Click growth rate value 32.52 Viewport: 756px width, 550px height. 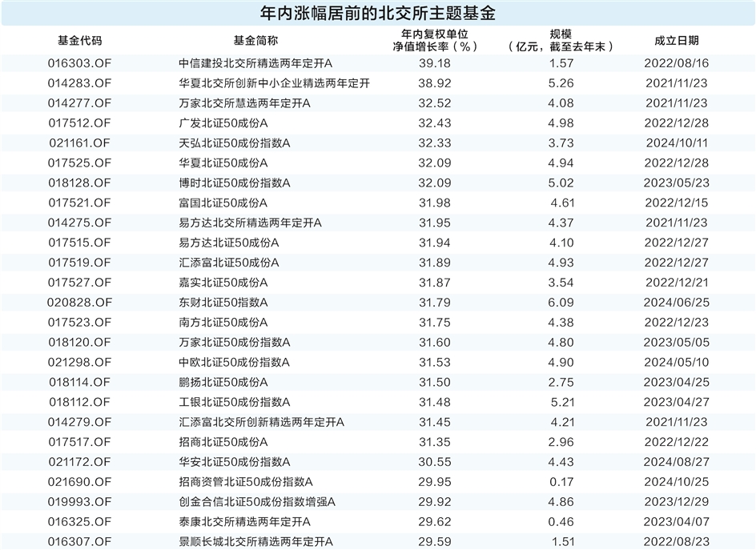pyautogui.click(x=434, y=103)
